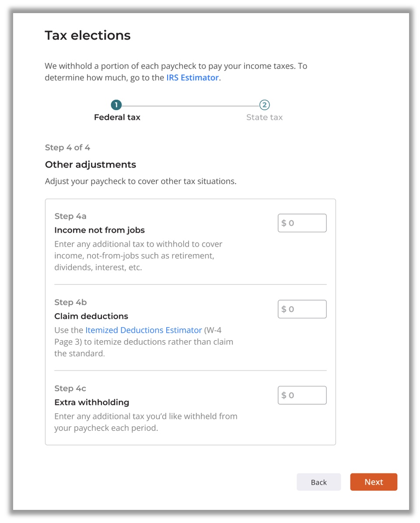Image resolution: width=420 pixels, height=523 pixels.
Task: Click the step 2 circle indicator
Action: click(264, 105)
